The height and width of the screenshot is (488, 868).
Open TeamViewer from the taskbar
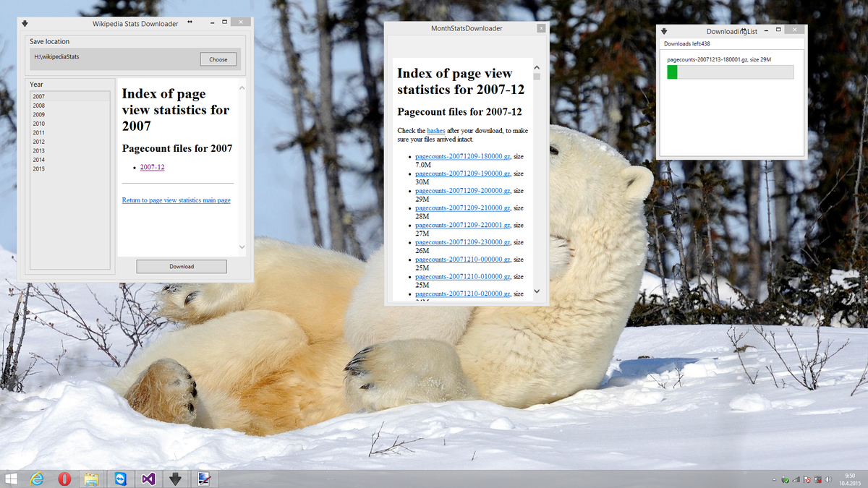click(x=119, y=479)
